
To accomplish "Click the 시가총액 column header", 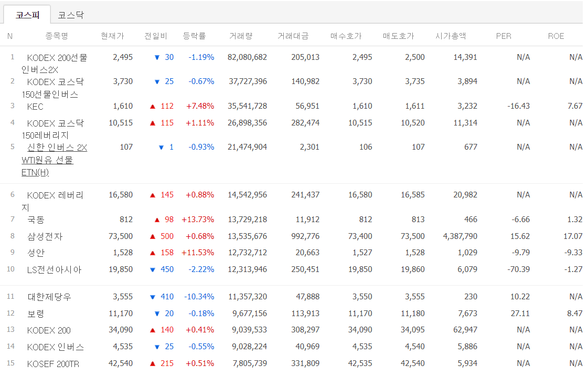I will tap(451, 36).
